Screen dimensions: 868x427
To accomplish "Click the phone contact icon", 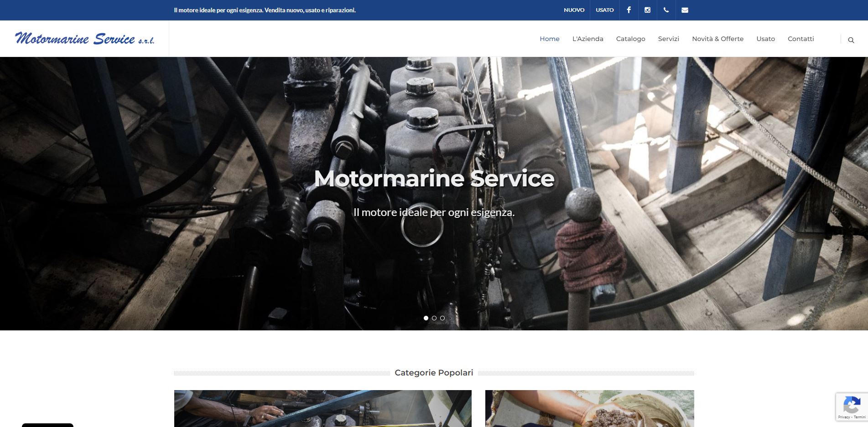I will [666, 10].
